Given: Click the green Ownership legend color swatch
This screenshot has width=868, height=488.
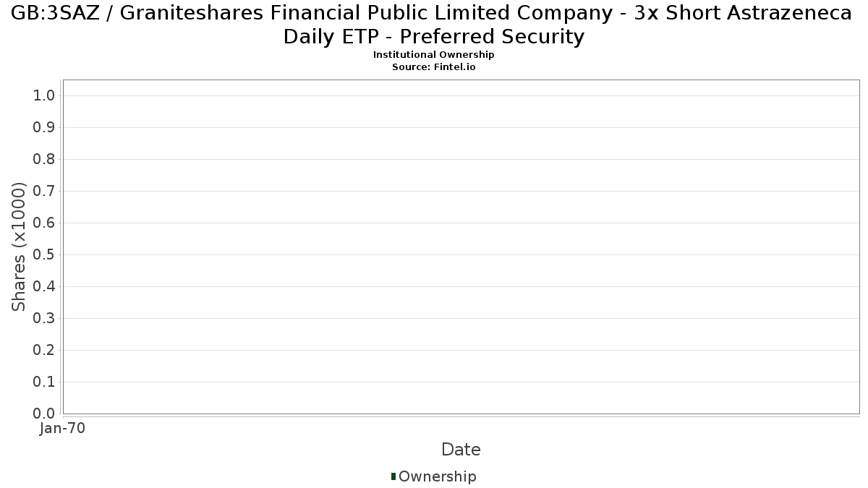Looking at the screenshot, I should tap(393, 476).
